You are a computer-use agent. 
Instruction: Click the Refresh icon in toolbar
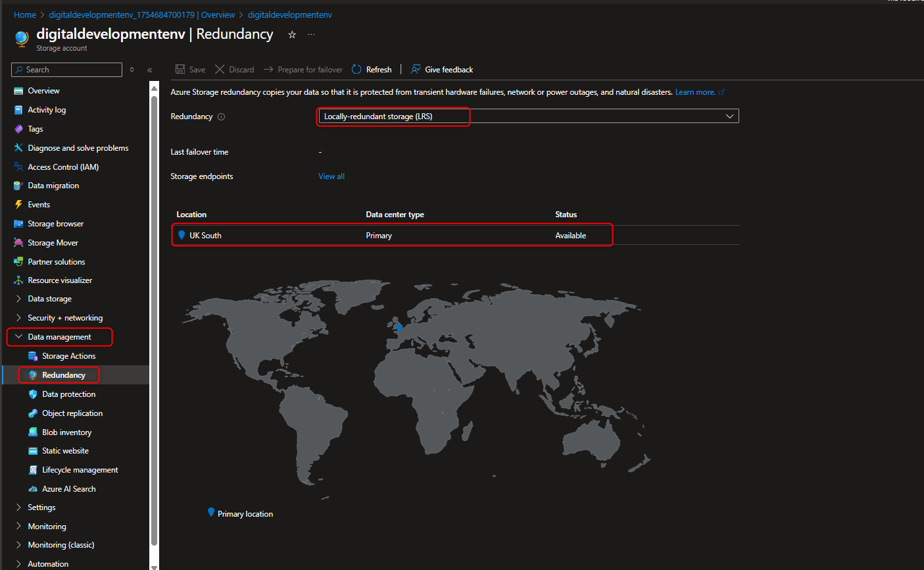(x=356, y=70)
